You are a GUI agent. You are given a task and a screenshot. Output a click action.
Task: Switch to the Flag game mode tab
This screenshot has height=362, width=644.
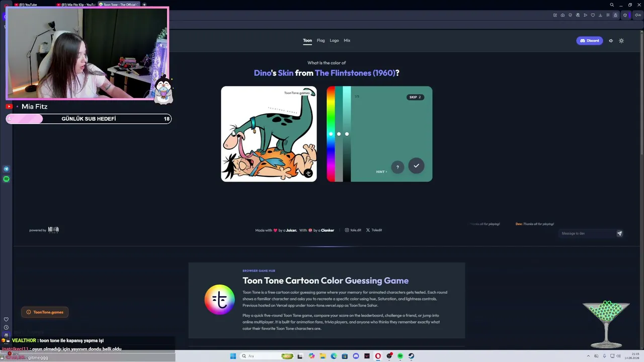(320, 41)
